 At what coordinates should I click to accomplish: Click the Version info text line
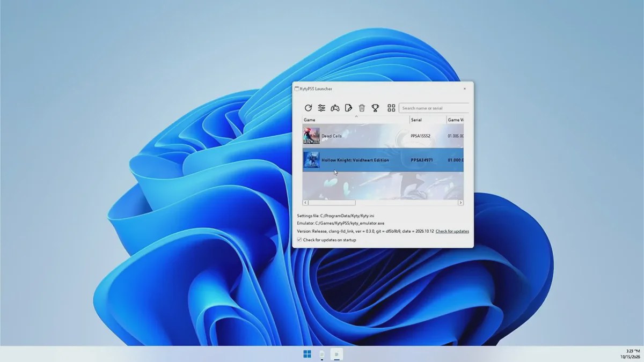365,231
